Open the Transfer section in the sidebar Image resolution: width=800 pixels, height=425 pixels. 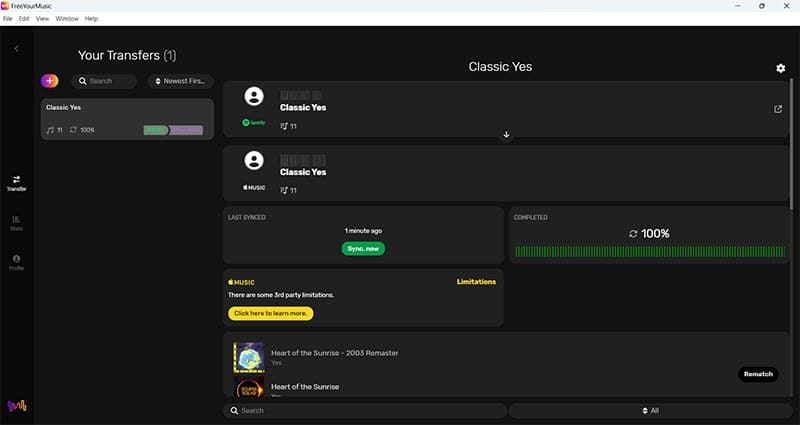pos(16,183)
